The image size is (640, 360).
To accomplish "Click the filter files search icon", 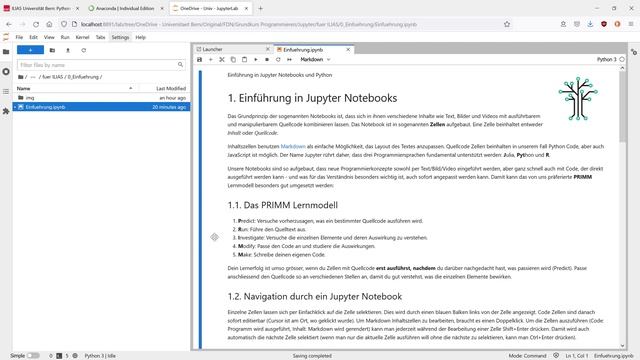I will pyautogui.click(x=180, y=65).
